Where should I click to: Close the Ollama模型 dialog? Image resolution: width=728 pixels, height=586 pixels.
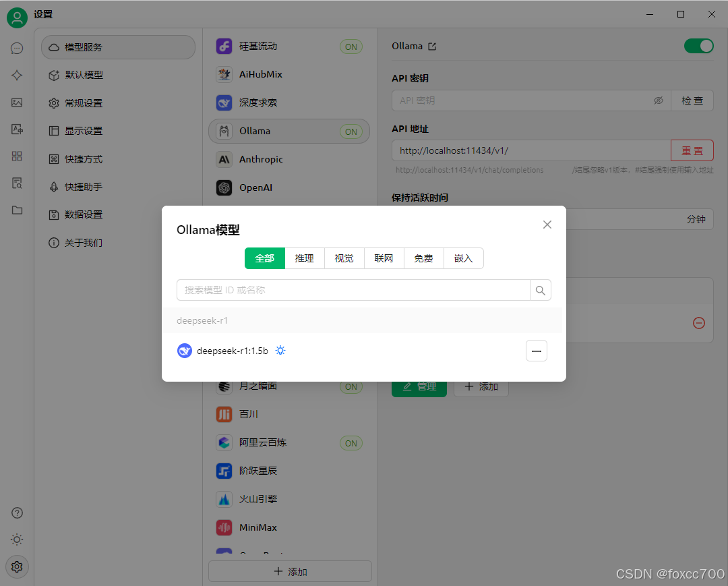point(547,225)
